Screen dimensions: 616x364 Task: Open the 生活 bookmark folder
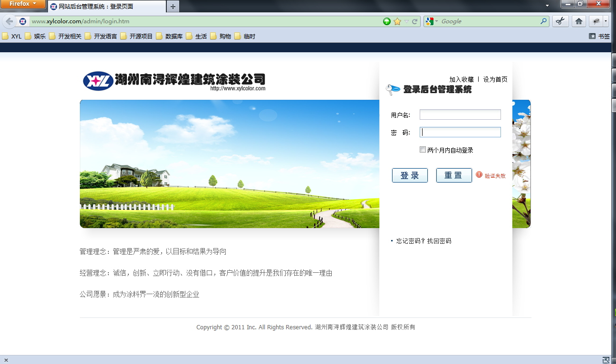point(196,36)
